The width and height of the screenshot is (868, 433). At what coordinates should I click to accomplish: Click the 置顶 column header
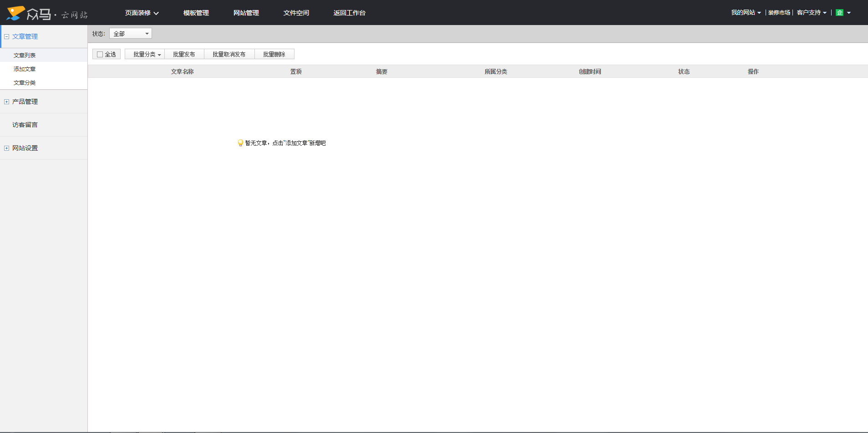296,71
